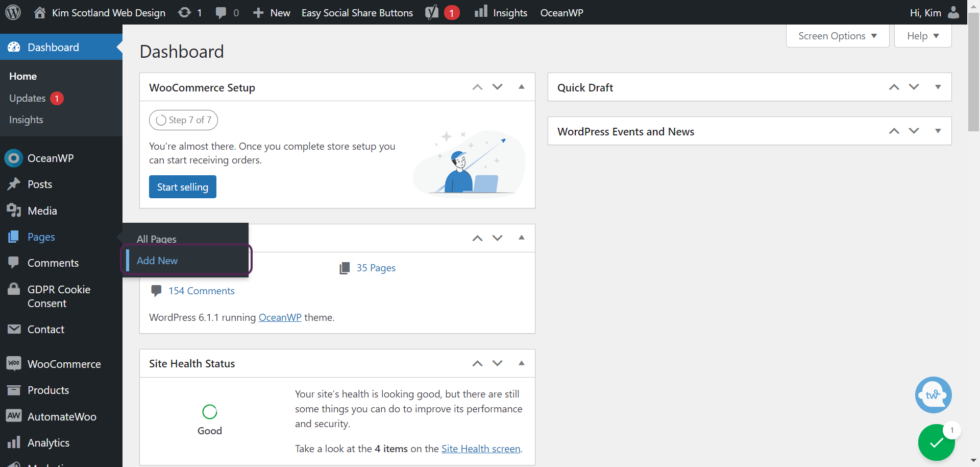Click the Contact envelope icon

pos(14,329)
